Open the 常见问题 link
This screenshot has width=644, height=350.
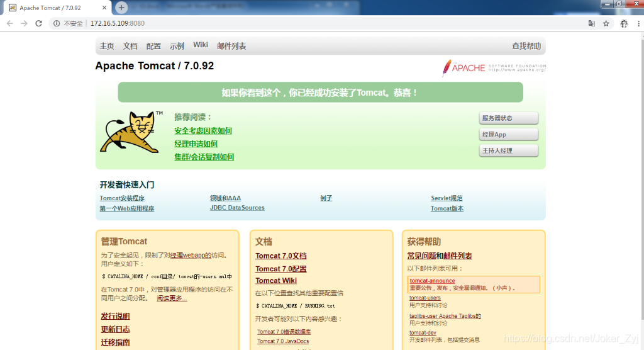[x=421, y=256]
